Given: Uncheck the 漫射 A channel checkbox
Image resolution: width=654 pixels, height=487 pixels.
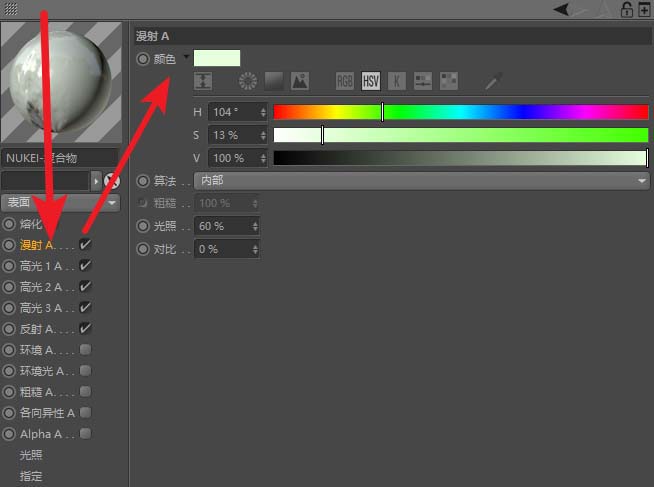Looking at the screenshot, I should coord(86,244).
